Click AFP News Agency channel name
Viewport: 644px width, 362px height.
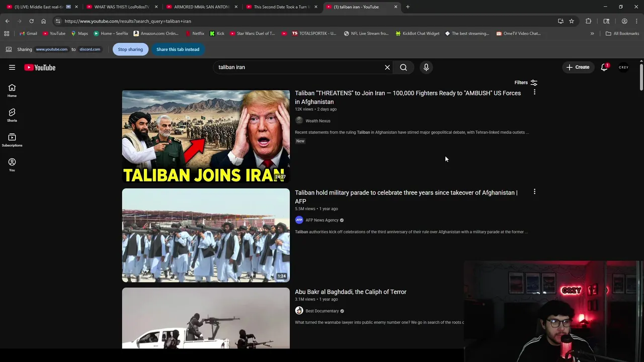(322, 220)
